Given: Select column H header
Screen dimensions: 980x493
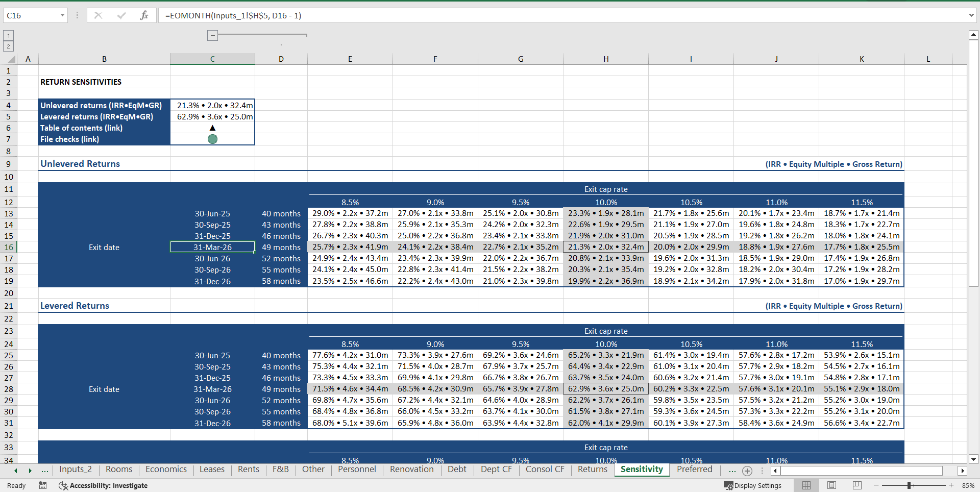Looking at the screenshot, I should coord(606,59).
